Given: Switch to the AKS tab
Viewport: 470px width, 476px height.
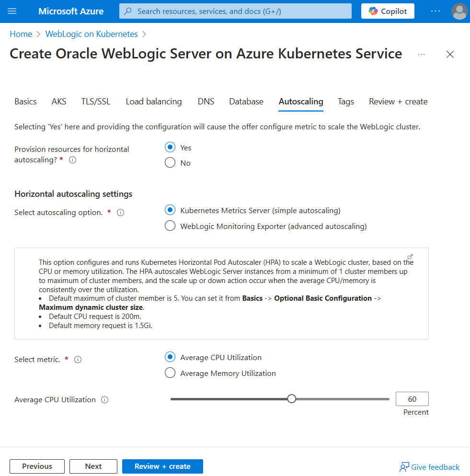Looking at the screenshot, I should [x=59, y=102].
